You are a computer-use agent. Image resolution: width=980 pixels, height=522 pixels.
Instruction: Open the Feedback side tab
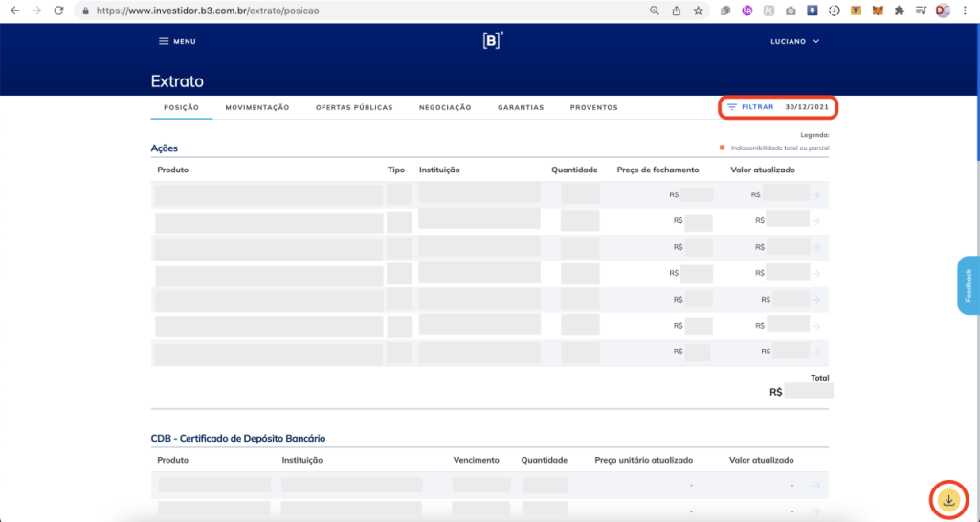click(x=968, y=285)
